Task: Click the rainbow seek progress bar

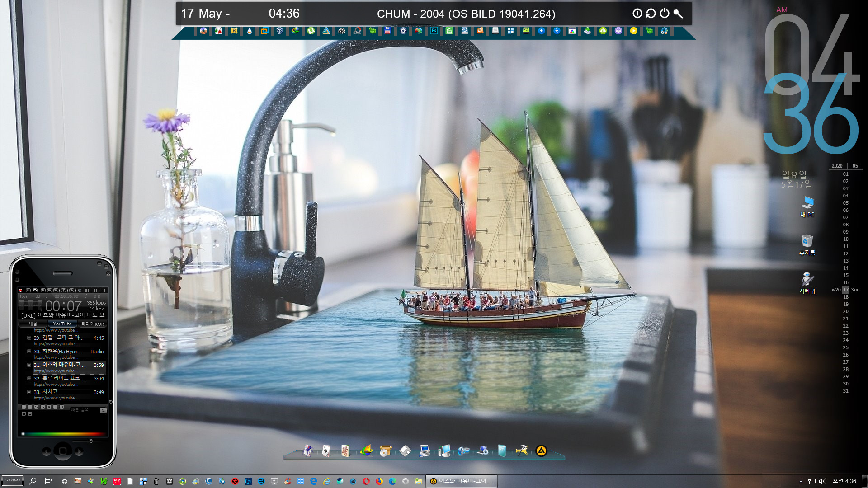Action: click(x=63, y=434)
